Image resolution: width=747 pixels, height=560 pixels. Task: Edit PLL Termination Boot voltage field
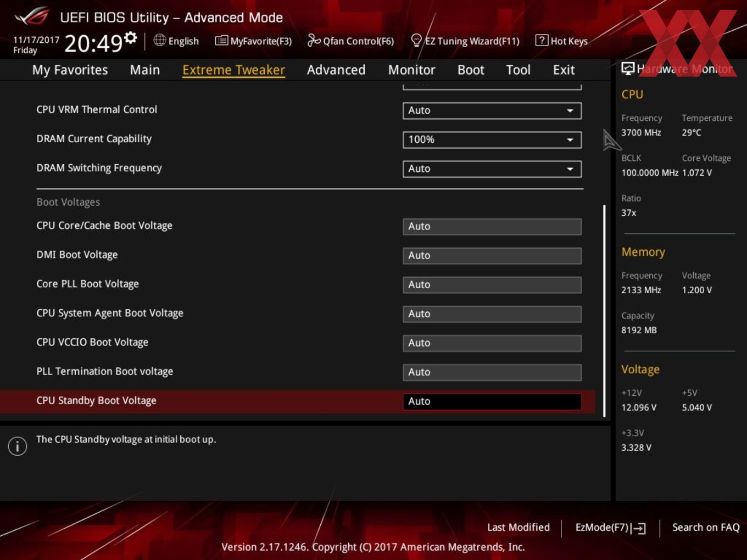(x=492, y=372)
